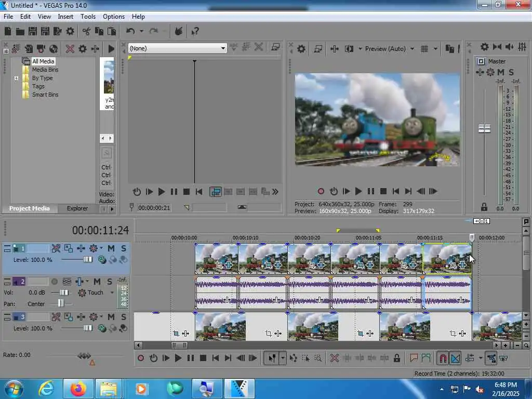The image size is (532, 399).
Task: Click the Lock event padlock icon
Action: point(396,358)
